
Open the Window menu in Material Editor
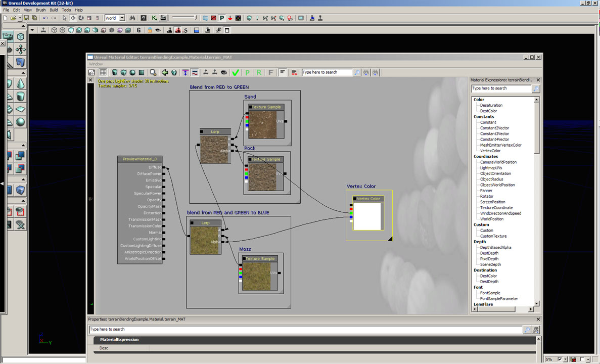click(96, 64)
